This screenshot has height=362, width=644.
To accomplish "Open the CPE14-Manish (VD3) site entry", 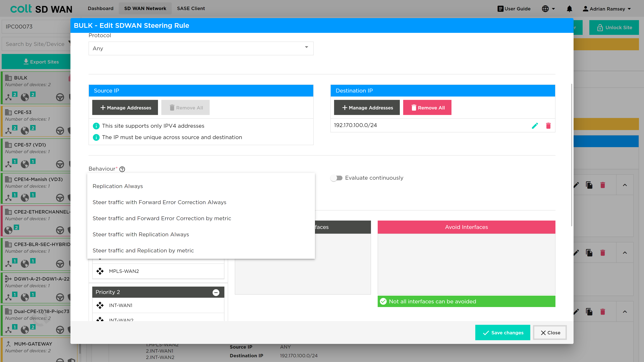I will pos(36,189).
